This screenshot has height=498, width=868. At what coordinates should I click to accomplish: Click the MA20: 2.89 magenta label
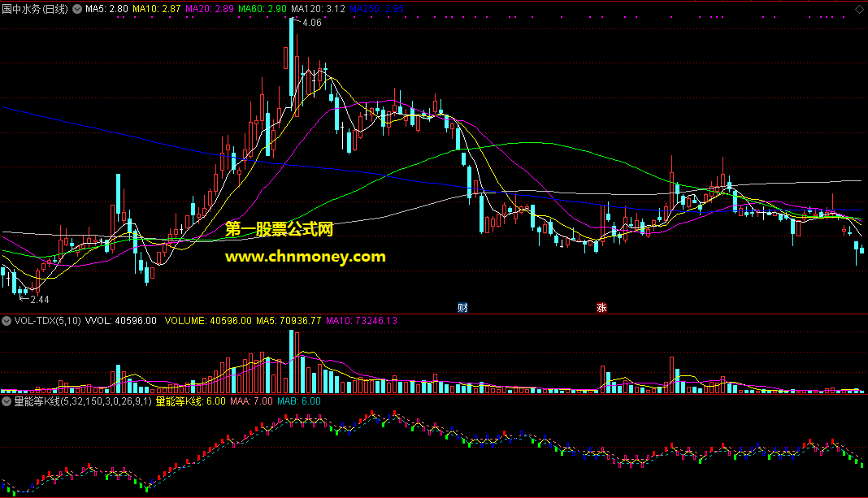pos(209,9)
